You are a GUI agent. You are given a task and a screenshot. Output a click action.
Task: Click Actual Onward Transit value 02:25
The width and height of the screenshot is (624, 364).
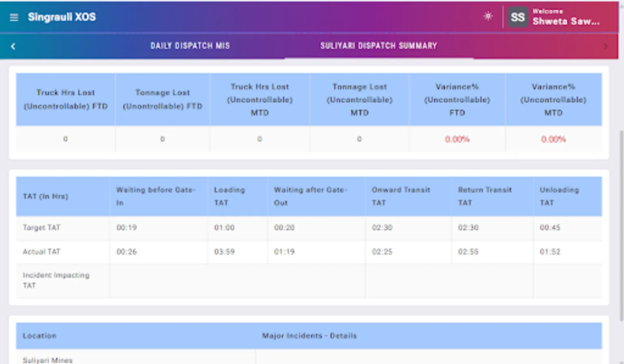[x=382, y=252]
